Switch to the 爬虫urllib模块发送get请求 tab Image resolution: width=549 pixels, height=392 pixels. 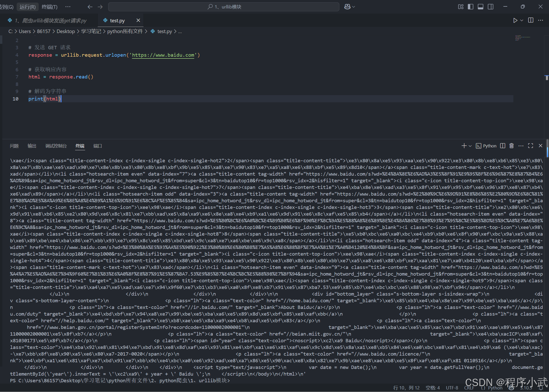[x=48, y=21]
